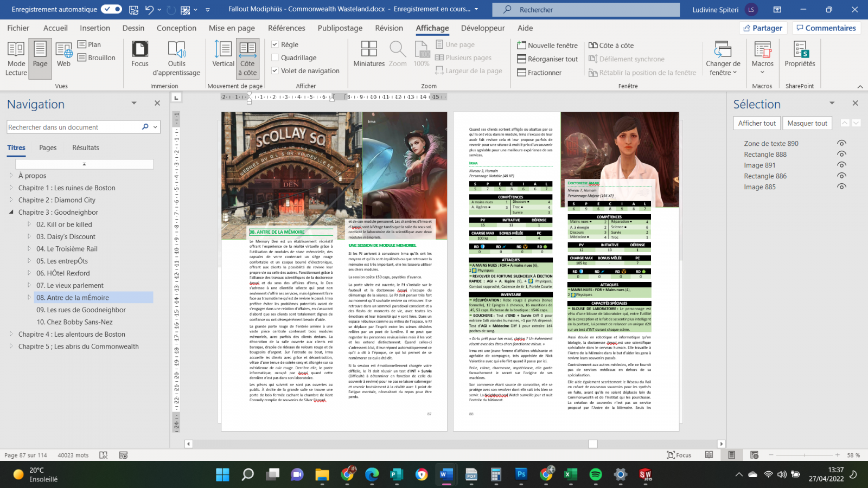Image resolution: width=868 pixels, height=488 pixels.
Task: Toggle Enregistrement automatique switch
Action: (x=111, y=9)
